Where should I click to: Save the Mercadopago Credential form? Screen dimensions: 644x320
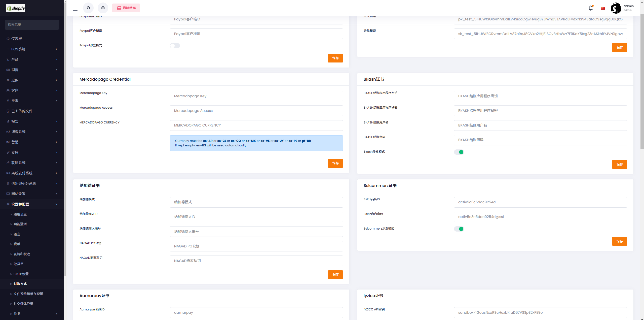click(x=335, y=163)
